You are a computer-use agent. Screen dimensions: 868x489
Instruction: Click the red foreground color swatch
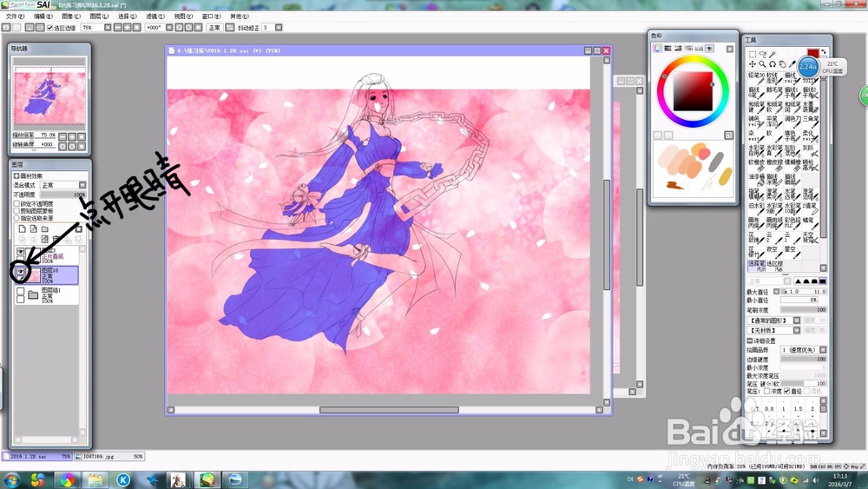click(813, 53)
